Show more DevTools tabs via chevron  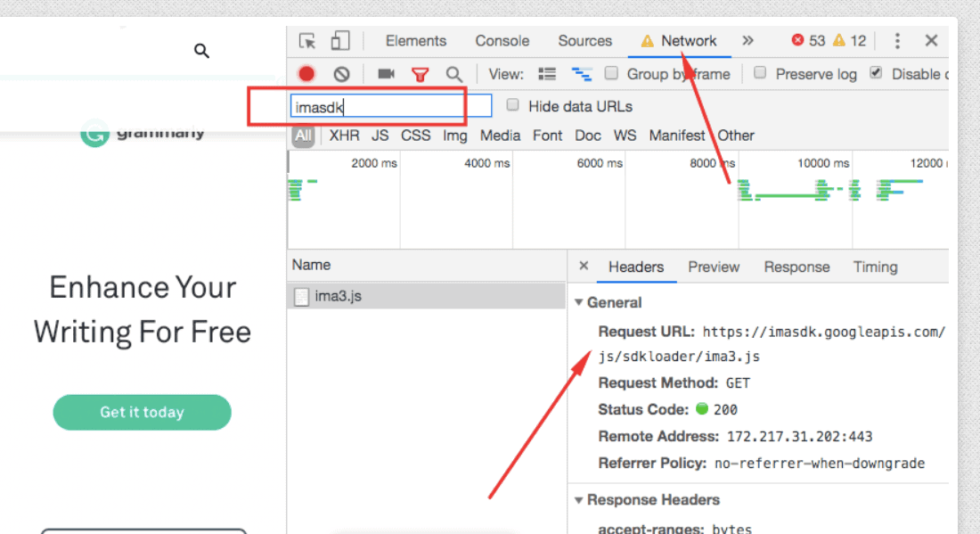pyautogui.click(x=747, y=41)
